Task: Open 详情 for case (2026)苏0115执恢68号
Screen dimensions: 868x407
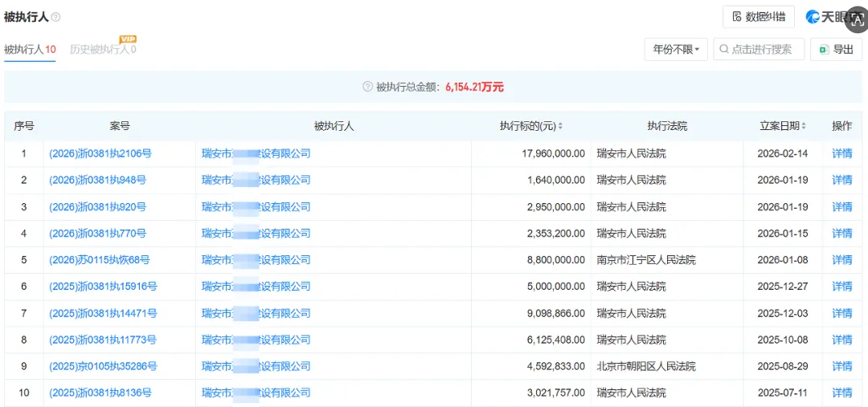Action: (x=842, y=260)
